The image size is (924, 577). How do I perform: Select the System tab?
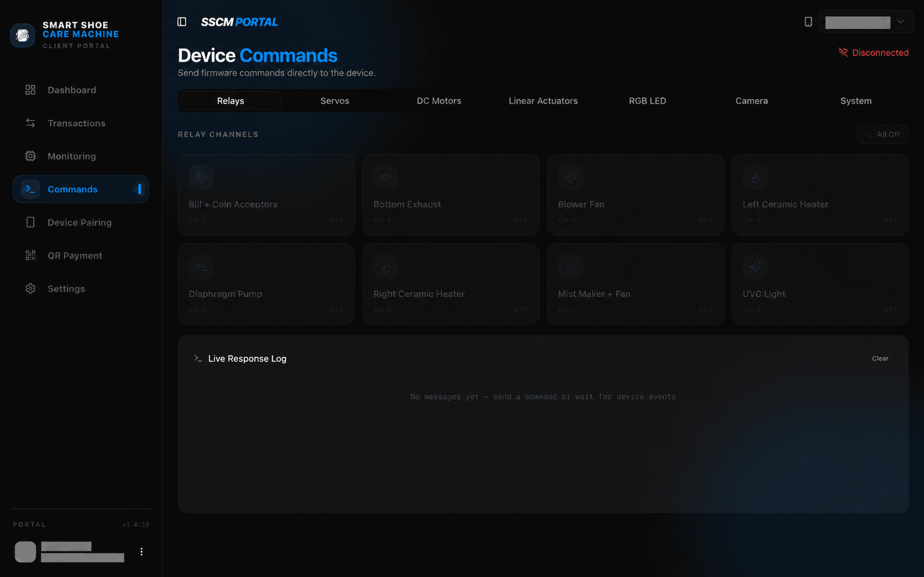point(856,101)
